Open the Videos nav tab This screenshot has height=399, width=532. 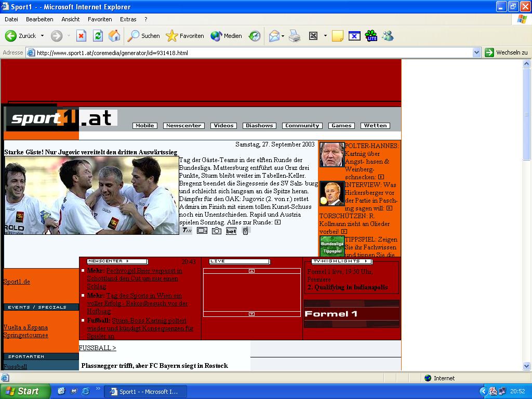tap(223, 126)
